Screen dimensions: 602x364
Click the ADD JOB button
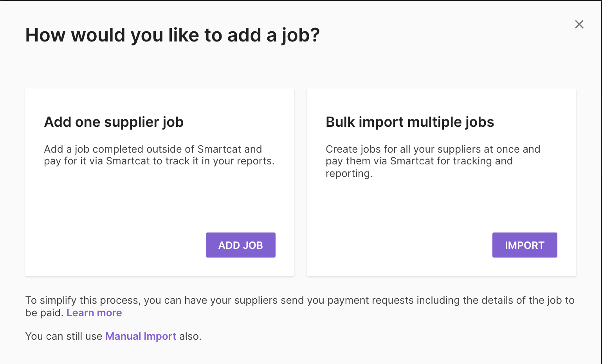click(241, 245)
